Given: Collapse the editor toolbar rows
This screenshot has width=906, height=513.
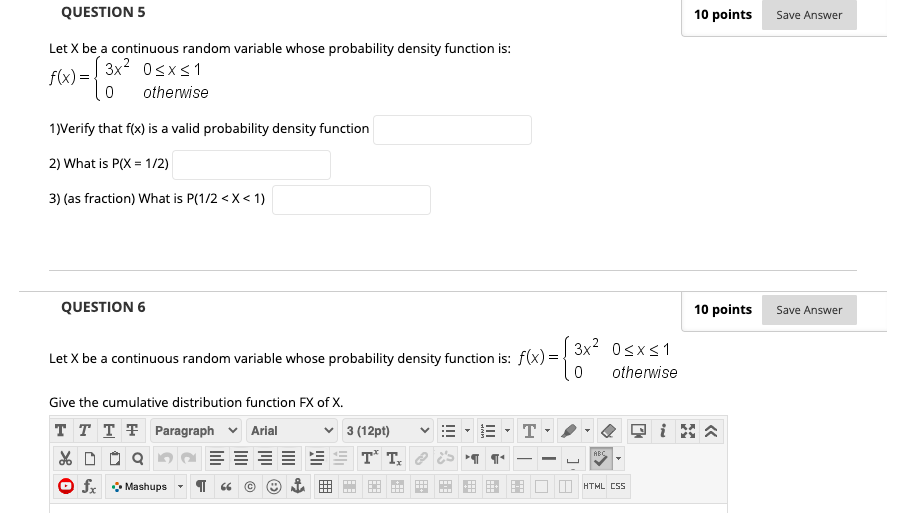Looking at the screenshot, I should pyautogui.click(x=711, y=431).
